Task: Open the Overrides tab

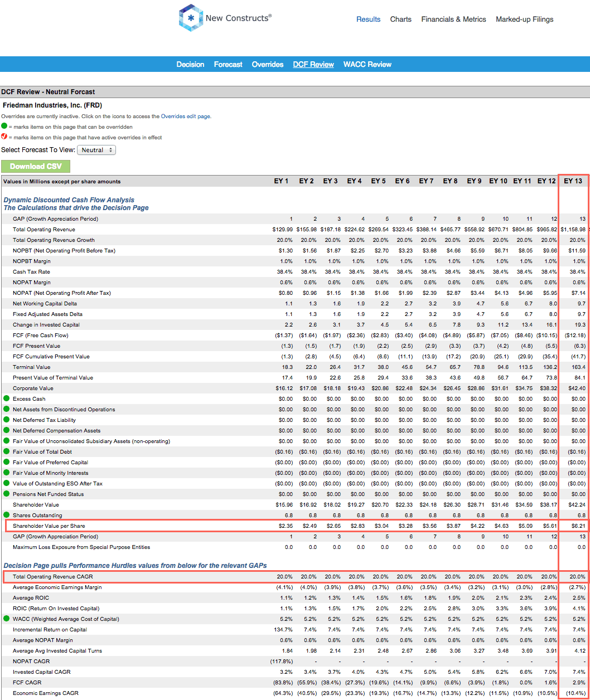Action: [x=267, y=64]
